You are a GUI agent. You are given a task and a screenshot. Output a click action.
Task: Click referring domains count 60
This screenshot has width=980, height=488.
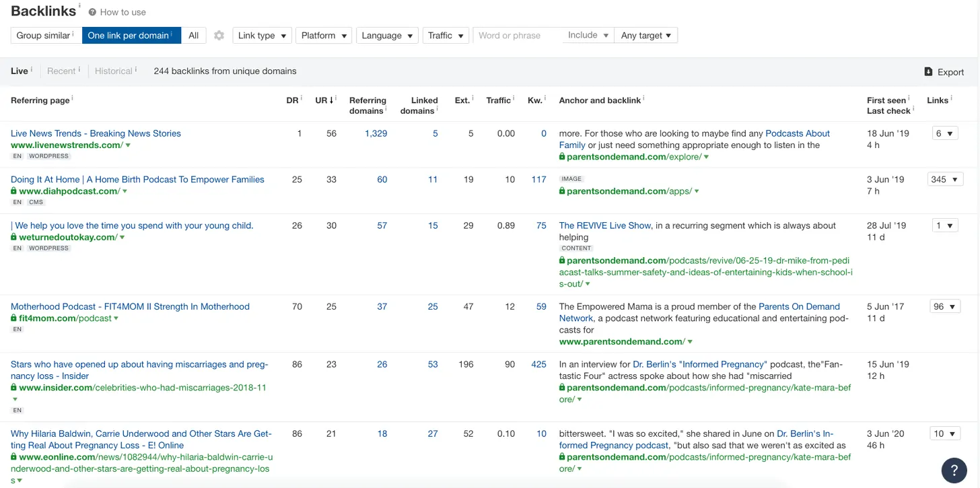click(382, 180)
